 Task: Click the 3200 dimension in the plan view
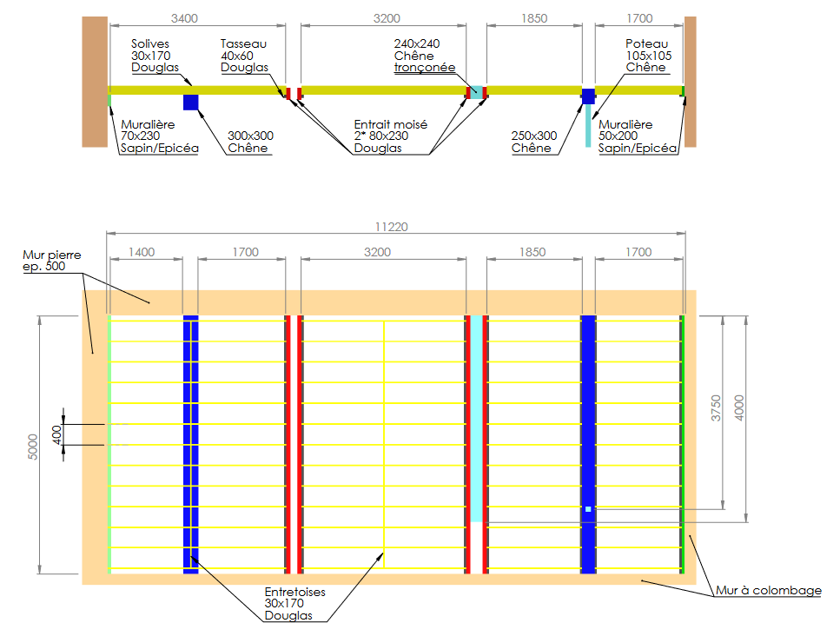click(x=377, y=252)
